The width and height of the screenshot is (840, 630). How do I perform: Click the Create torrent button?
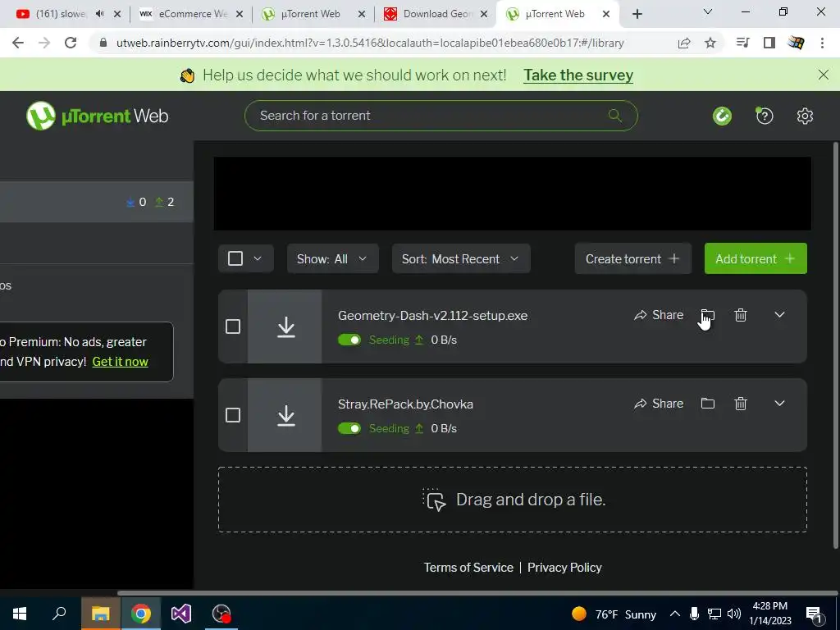point(633,258)
